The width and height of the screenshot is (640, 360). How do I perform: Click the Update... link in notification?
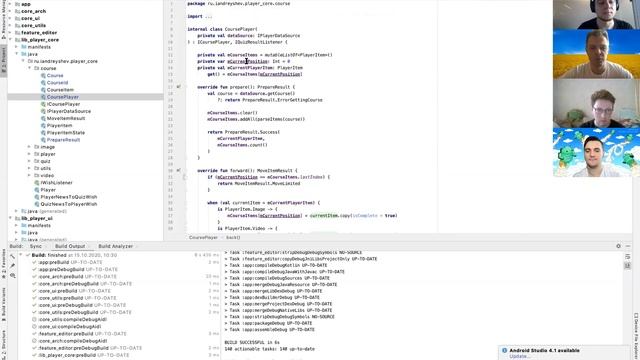520,356
